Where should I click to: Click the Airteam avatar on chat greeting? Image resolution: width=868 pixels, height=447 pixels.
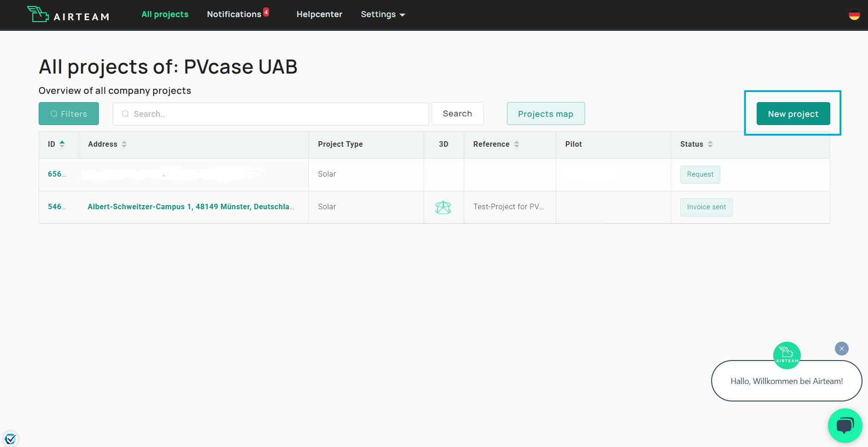787,355
